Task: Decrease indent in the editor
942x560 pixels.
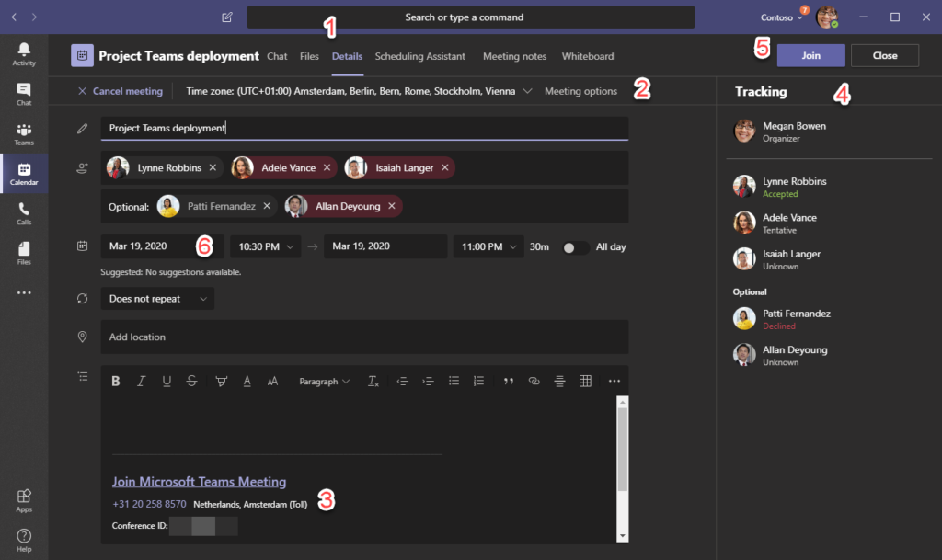Action: tap(403, 381)
